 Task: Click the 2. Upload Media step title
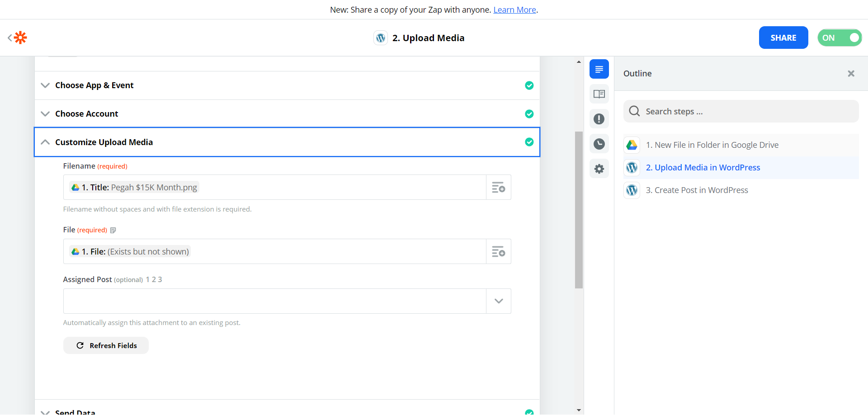coord(428,38)
